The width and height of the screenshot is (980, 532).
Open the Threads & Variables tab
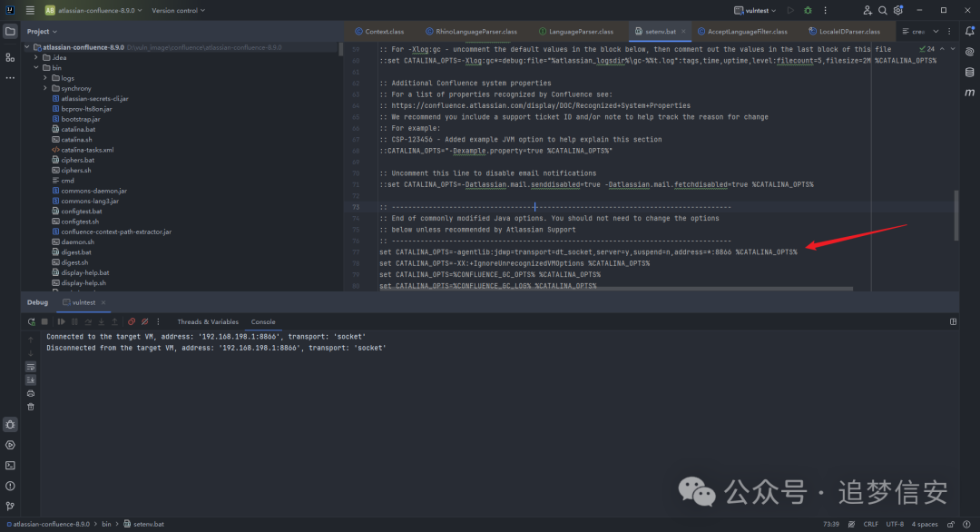coord(208,322)
